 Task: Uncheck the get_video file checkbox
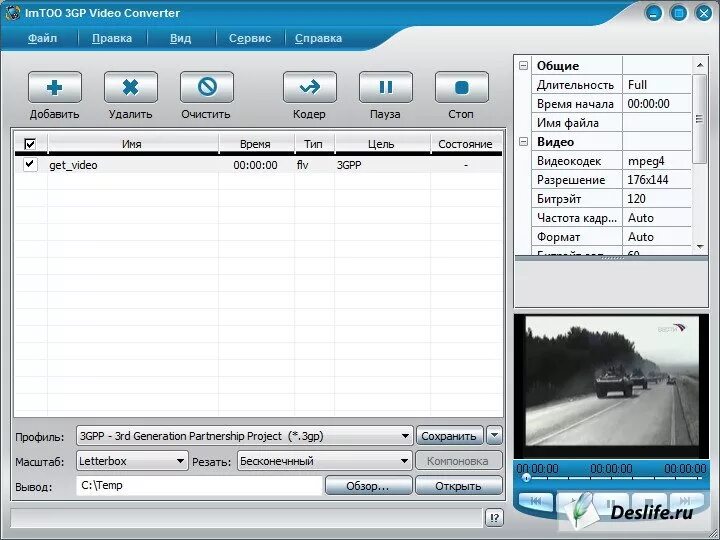[30, 164]
